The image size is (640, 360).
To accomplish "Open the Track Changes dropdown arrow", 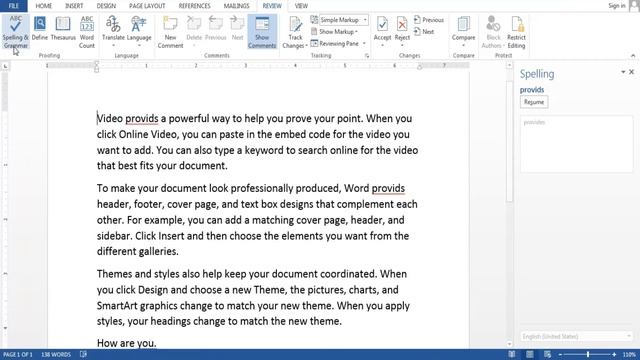I will point(306,46).
